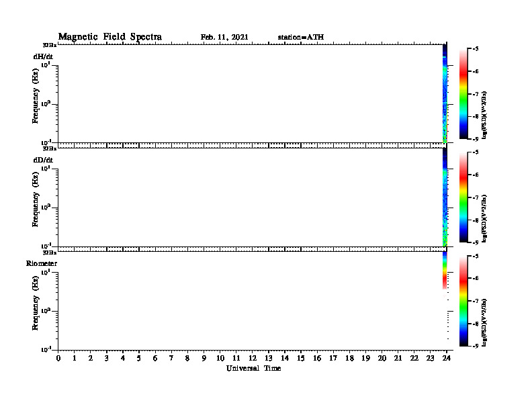532x411 pixels.
Task: Click hour "13" on the time axis
Action: tap(269, 359)
